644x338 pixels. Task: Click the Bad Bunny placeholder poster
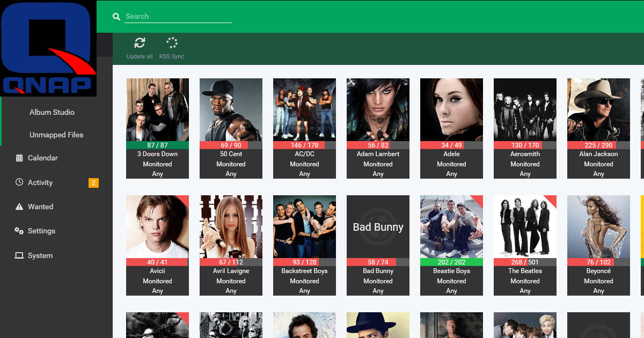[x=378, y=227]
